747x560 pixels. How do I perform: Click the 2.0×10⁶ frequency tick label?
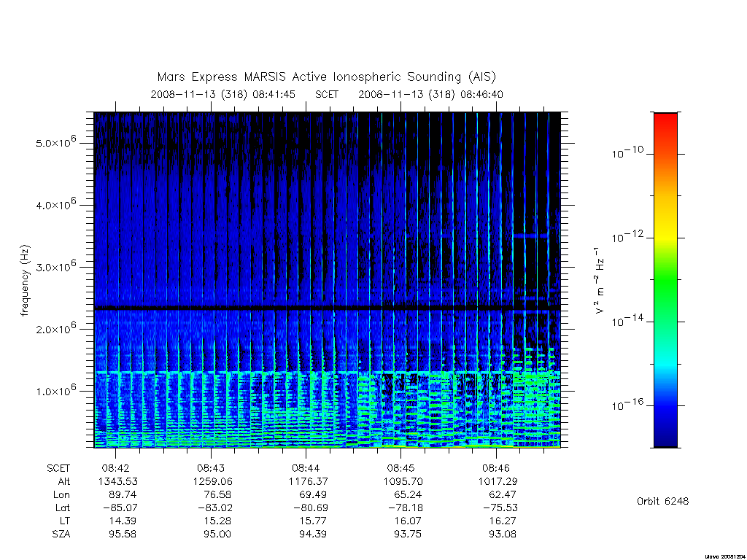tap(55, 329)
